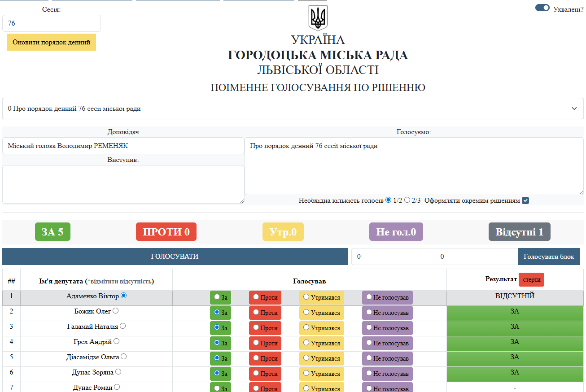The height and width of the screenshot is (392, 586).
Task: Click the name 'Діасамідзе Ольга'
Action: coord(93,357)
